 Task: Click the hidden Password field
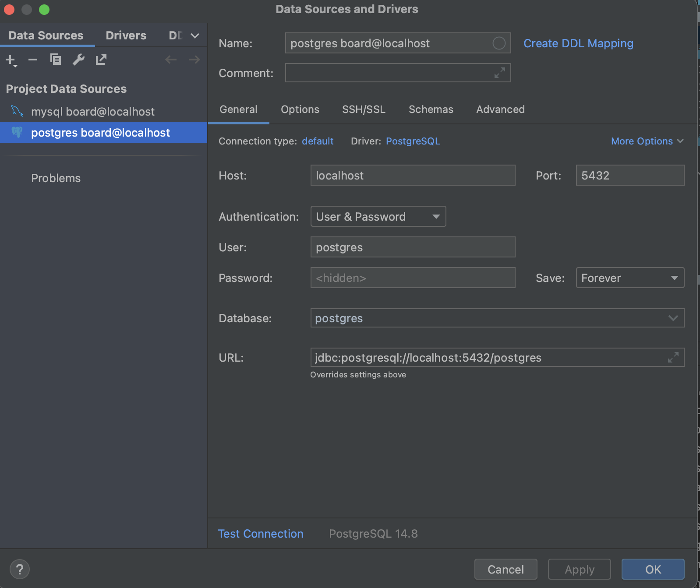pyautogui.click(x=413, y=278)
